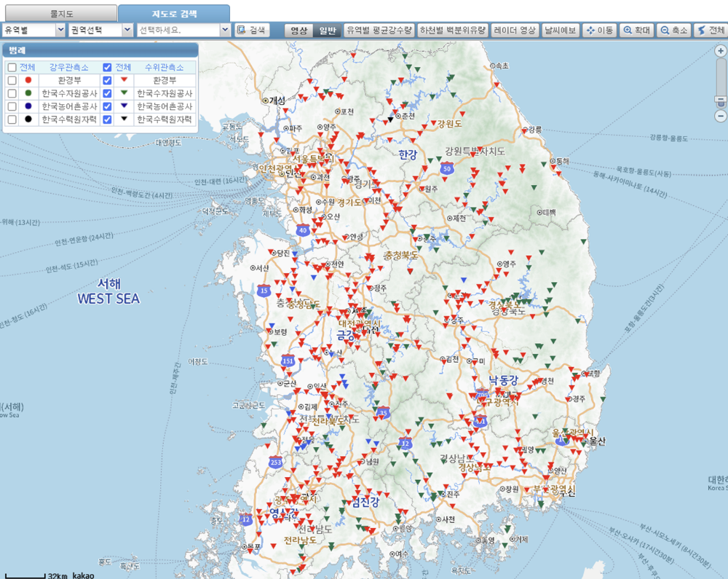Enable 한국수자원공사 rain gauge checkbox
Screen dimensions: 728x579
[12, 93]
